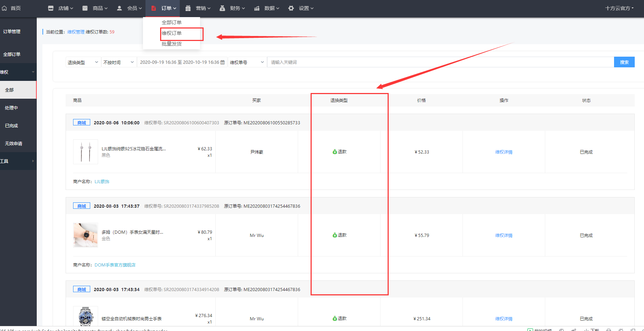Click the LJL银饰 merchant link
Screen dimensions: 644x331
pyautogui.click(x=102, y=182)
